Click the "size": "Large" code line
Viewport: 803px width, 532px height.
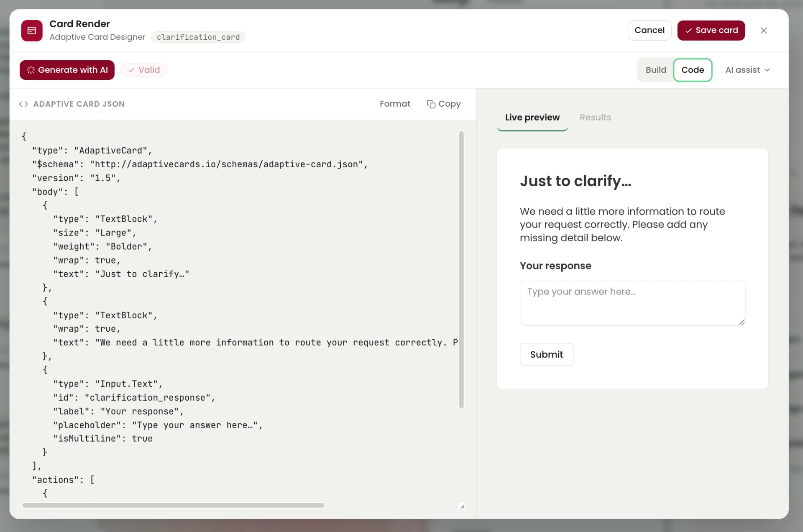click(x=95, y=233)
